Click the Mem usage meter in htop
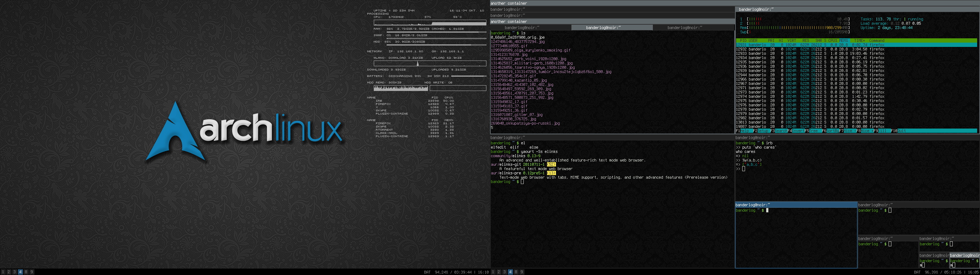Image resolution: width=980 pixels, height=275 pixels. (x=795, y=28)
